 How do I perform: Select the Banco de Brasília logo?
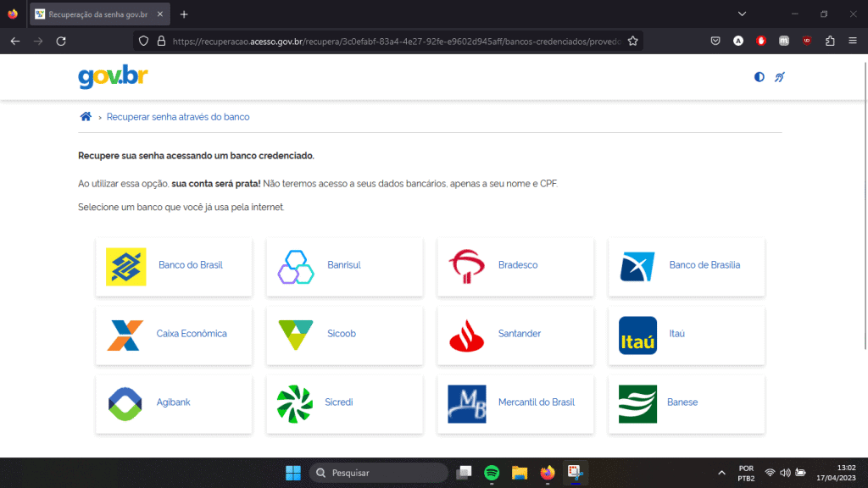click(x=637, y=266)
